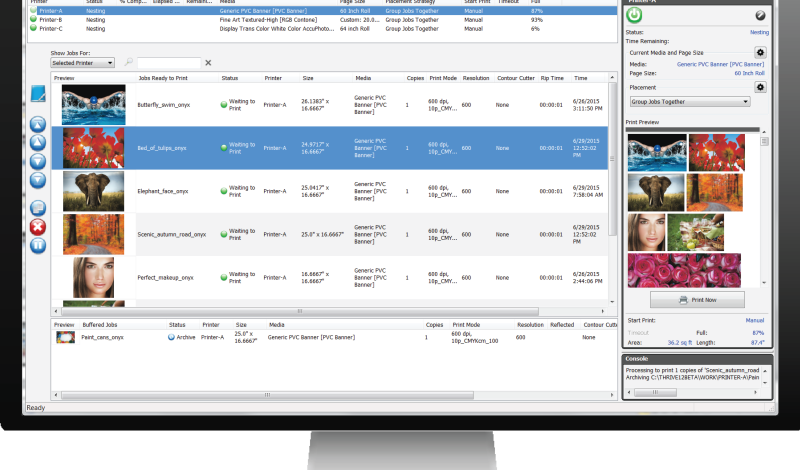Select the Scenic_autumn_road_onyx job name
This screenshot has height=470, width=800.
[172, 234]
